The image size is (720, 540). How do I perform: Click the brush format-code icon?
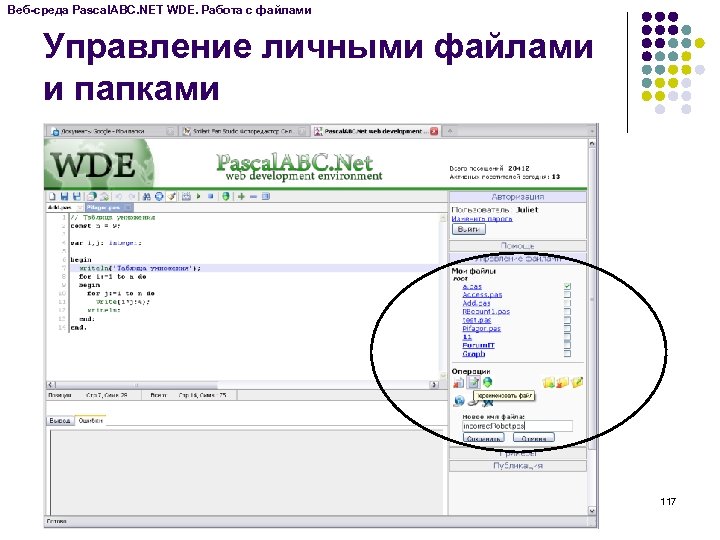click(x=171, y=196)
